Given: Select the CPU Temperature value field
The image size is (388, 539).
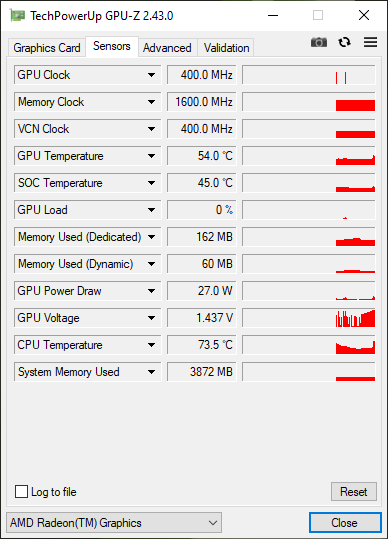Looking at the screenshot, I should point(201,345).
